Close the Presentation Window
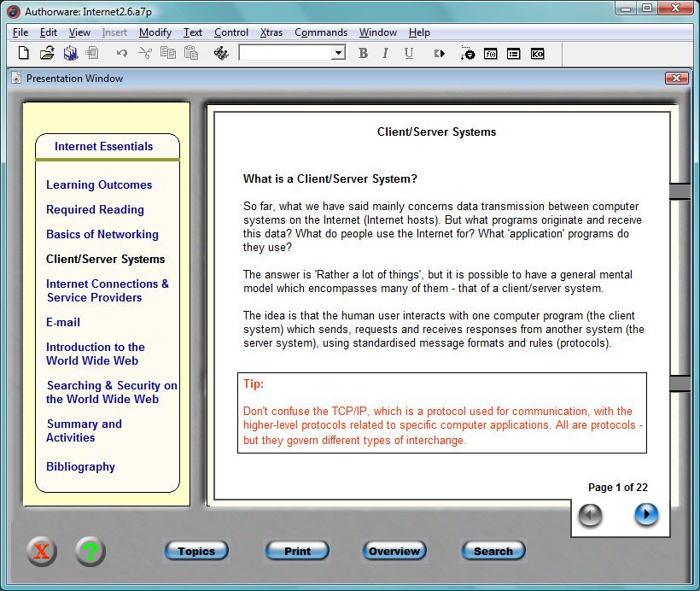The image size is (700, 591). (x=676, y=79)
